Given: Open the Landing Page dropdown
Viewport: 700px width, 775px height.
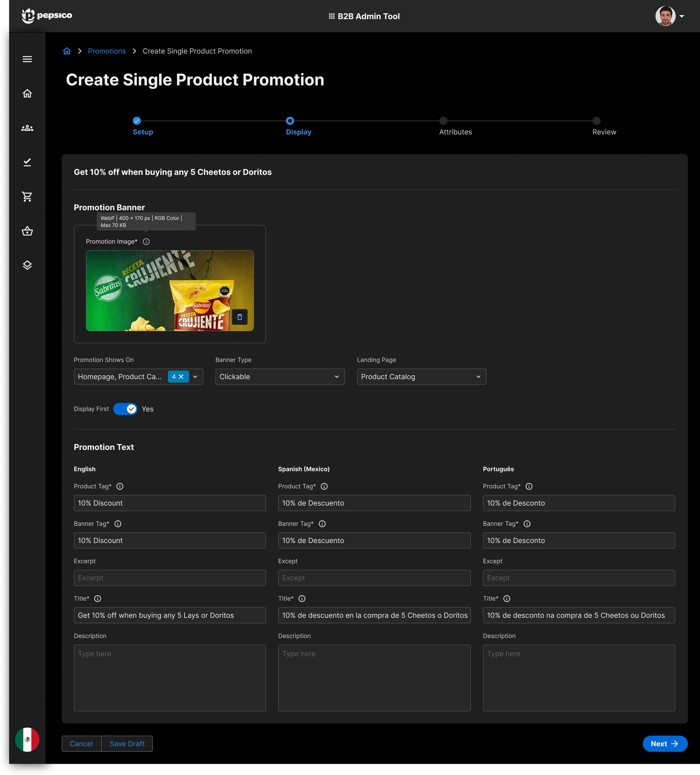Looking at the screenshot, I should click(421, 377).
